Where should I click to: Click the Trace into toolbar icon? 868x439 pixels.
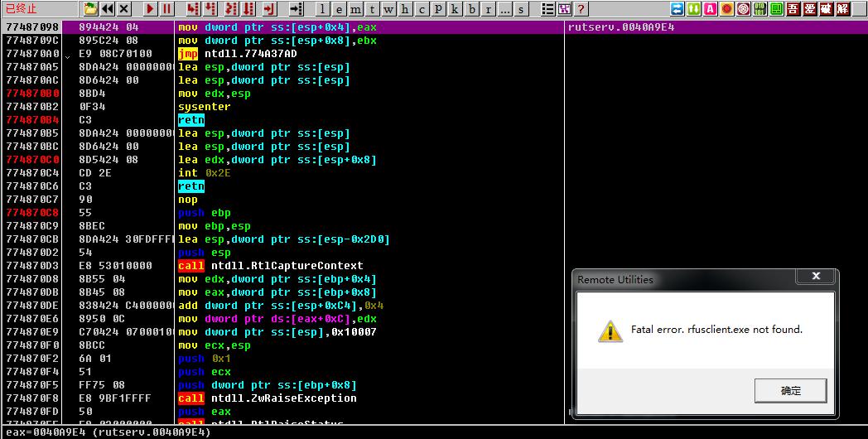click(x=231, y=9)
